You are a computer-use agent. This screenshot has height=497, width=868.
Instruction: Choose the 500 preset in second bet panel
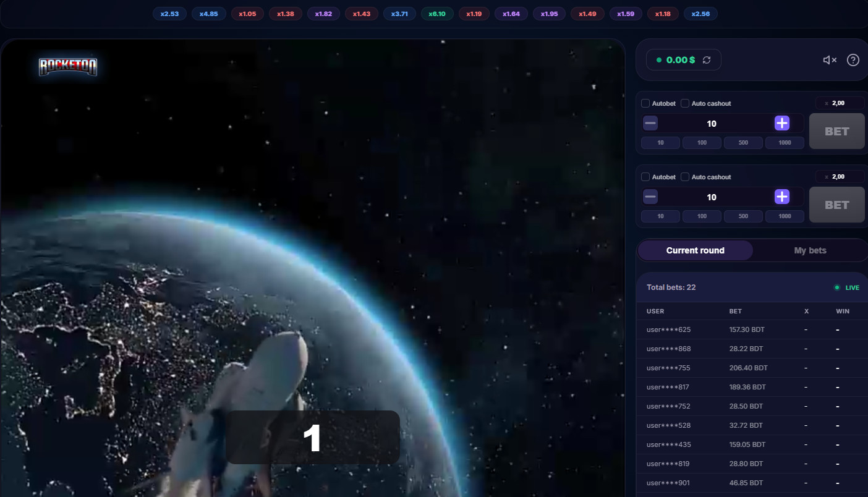coord(743,216)
